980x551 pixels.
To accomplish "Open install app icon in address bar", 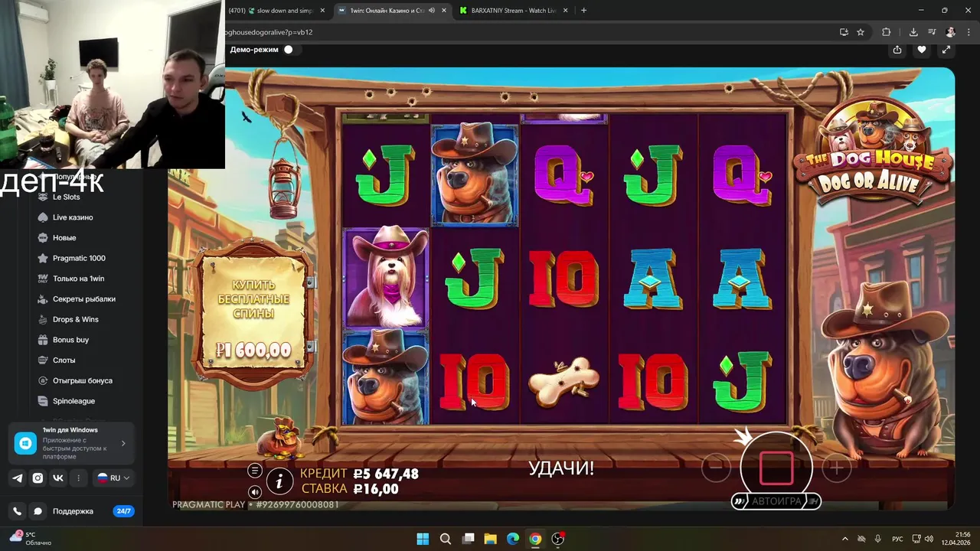I will point(844,32).
